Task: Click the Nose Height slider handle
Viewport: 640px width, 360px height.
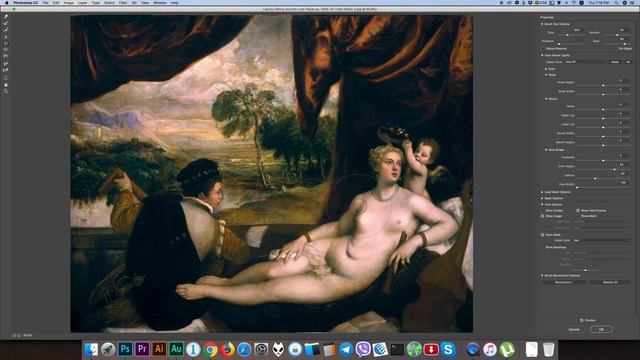Action: [x=603, y=85]
